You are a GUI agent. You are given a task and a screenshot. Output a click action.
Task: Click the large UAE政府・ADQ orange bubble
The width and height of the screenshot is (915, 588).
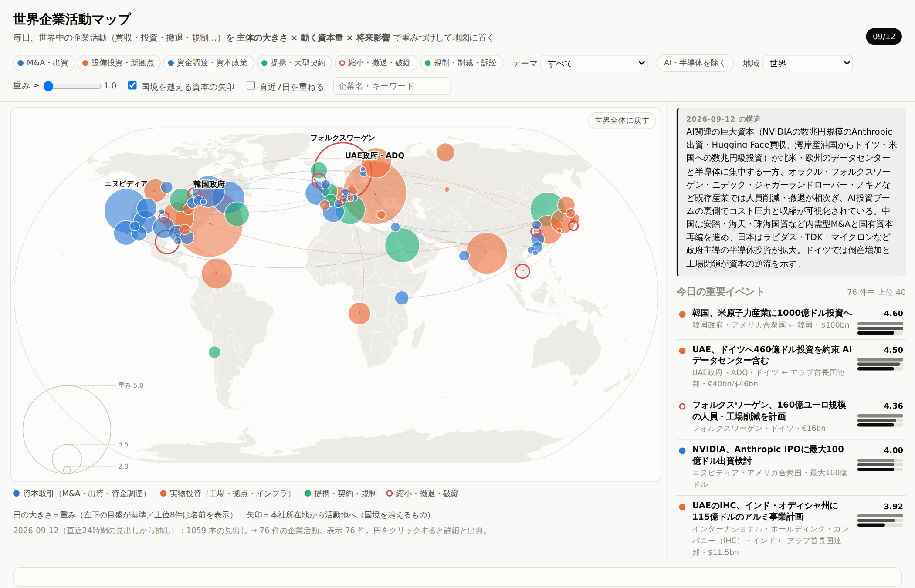[375, 192]
